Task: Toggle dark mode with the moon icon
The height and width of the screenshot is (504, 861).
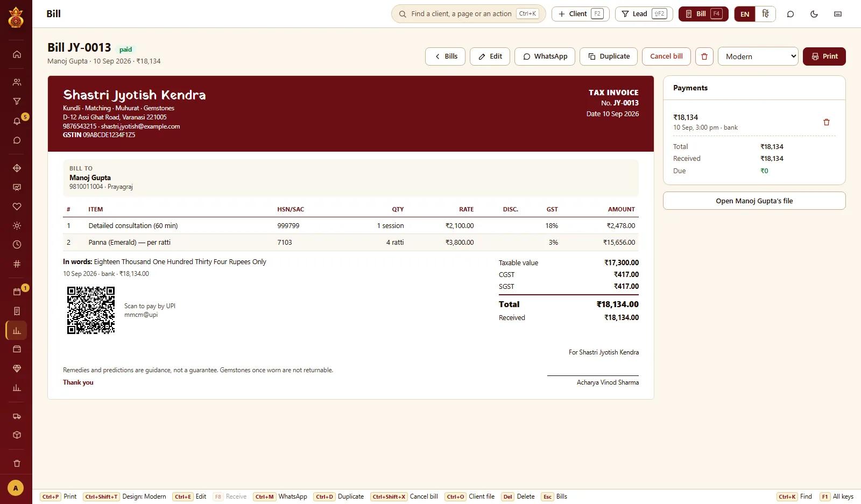Action: (814, 14)
